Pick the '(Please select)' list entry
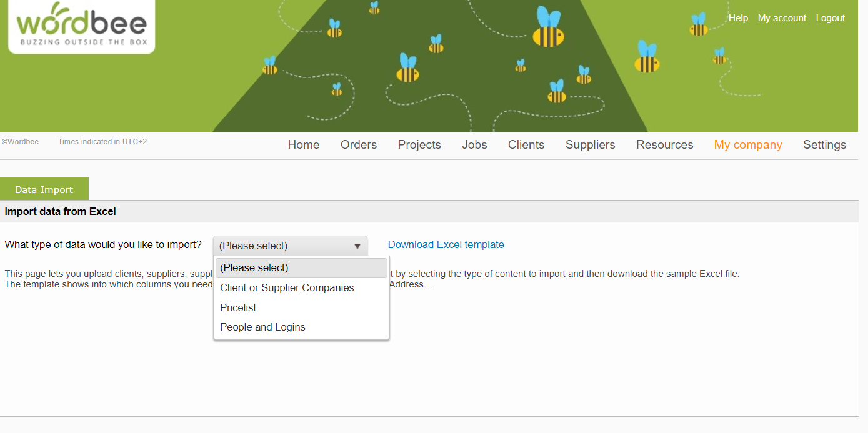 click(254, 268)
